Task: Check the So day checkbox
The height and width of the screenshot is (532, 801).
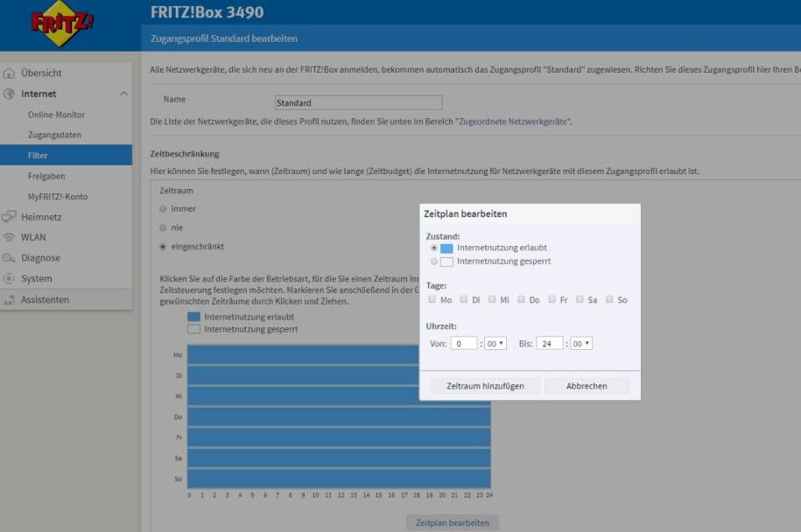Action: 609,299
